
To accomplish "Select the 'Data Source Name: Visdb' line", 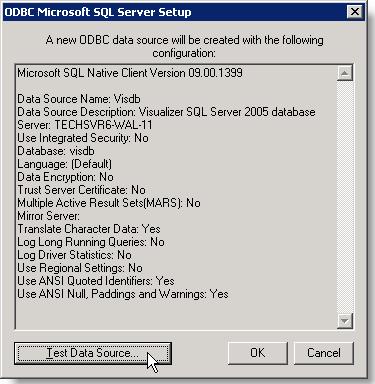I will [79, 99].
